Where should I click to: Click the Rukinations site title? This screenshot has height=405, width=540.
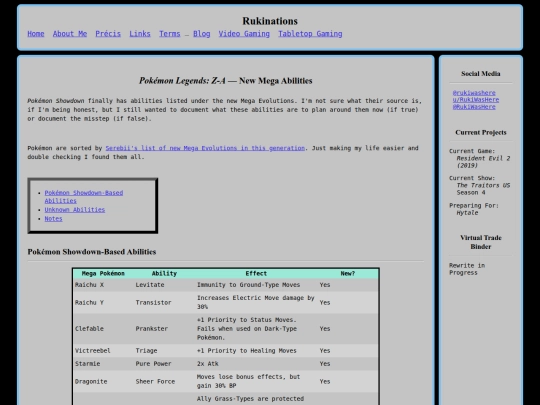point(270,21)
